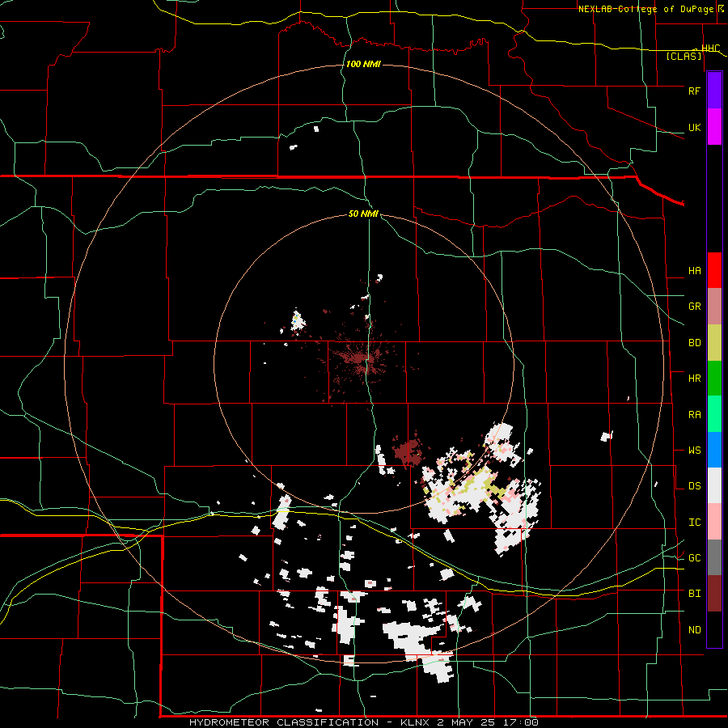Click the [CLAS] units label
Image resolution: width=728 pixels, height=728 pixels.
click(684, 57)
